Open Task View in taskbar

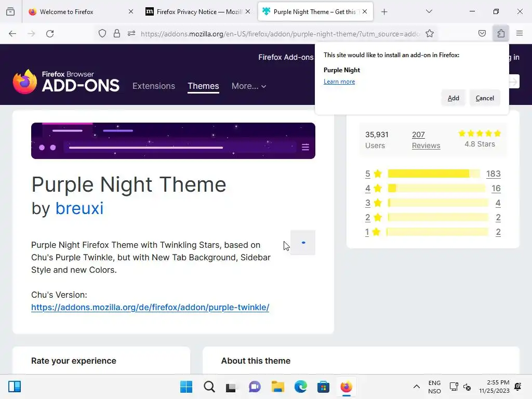(231, 387)
